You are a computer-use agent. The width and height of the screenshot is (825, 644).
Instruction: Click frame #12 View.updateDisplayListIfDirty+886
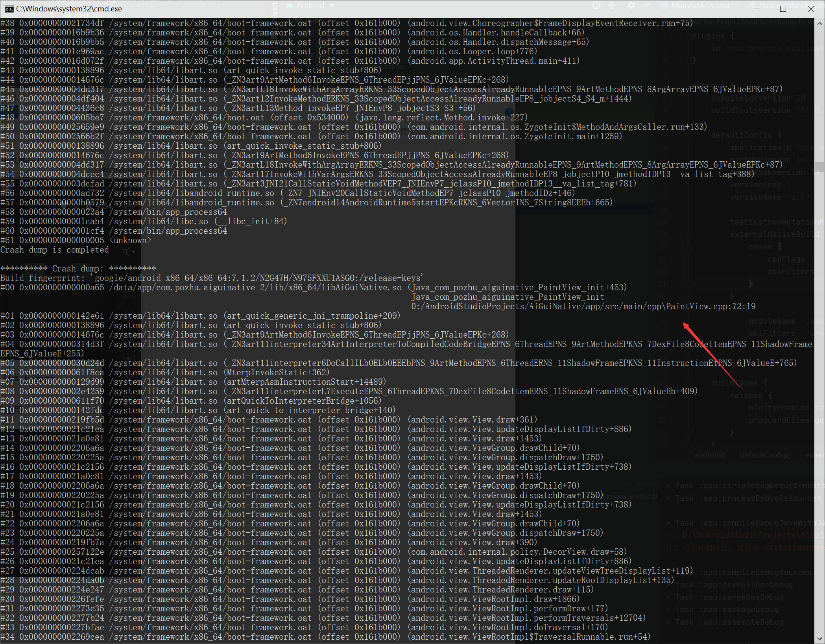[316, 429]
